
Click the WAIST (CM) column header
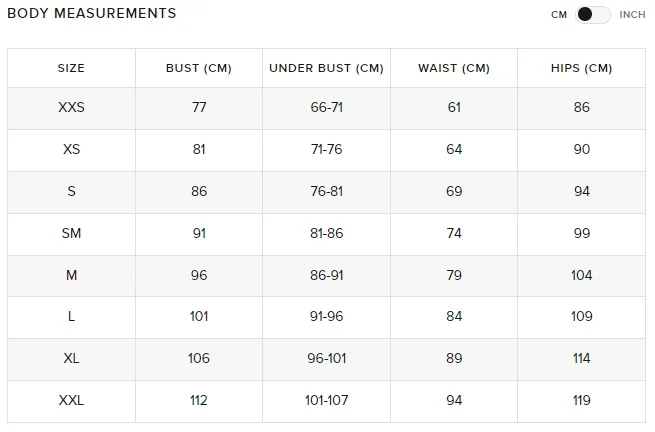tap(454, 68)
